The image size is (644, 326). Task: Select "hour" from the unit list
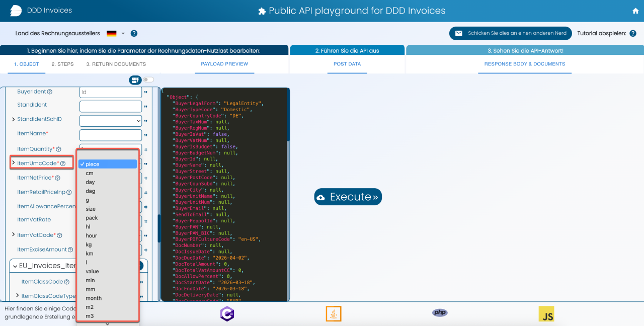click(92, 235)
